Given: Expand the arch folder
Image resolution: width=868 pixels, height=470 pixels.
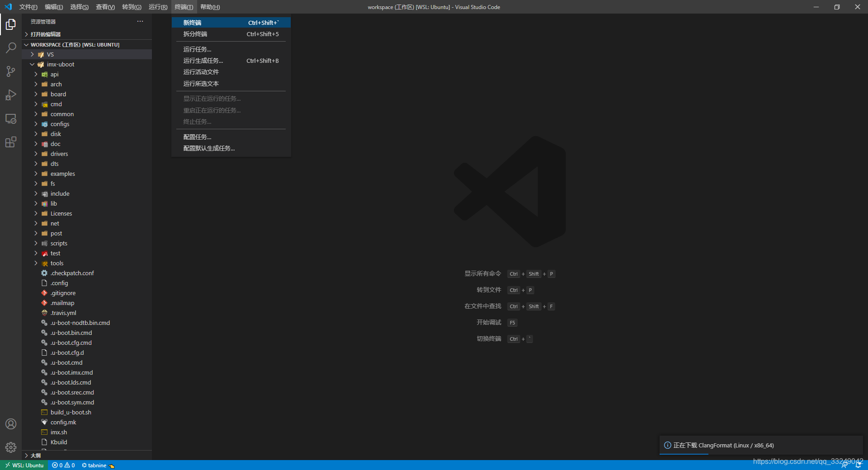Looking at the screenshot, I should point(87,84).
